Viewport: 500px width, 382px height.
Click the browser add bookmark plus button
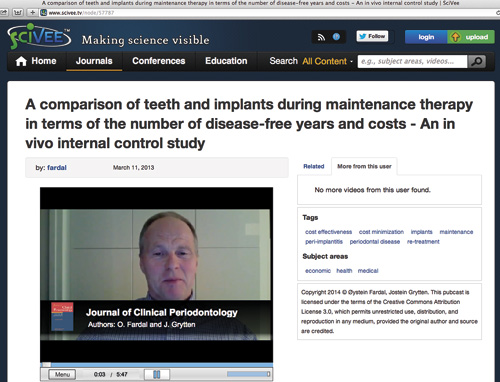click(32, 13)
